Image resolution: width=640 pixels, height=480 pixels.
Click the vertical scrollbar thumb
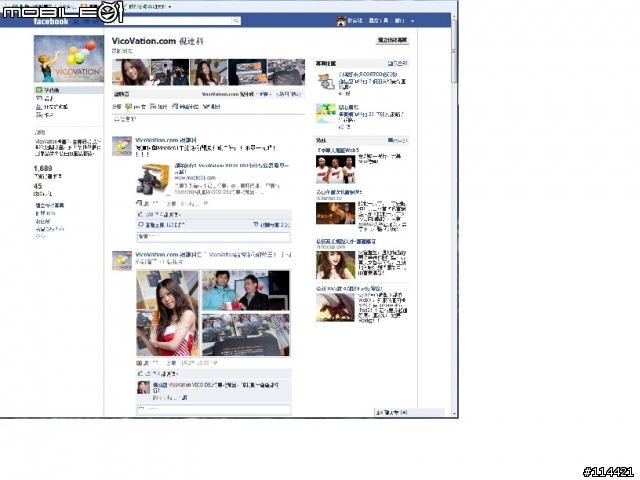454,51
